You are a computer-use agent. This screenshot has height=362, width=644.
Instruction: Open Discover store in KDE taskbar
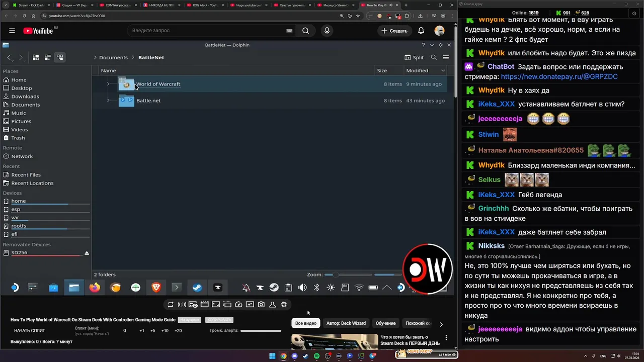click(53, 288)
